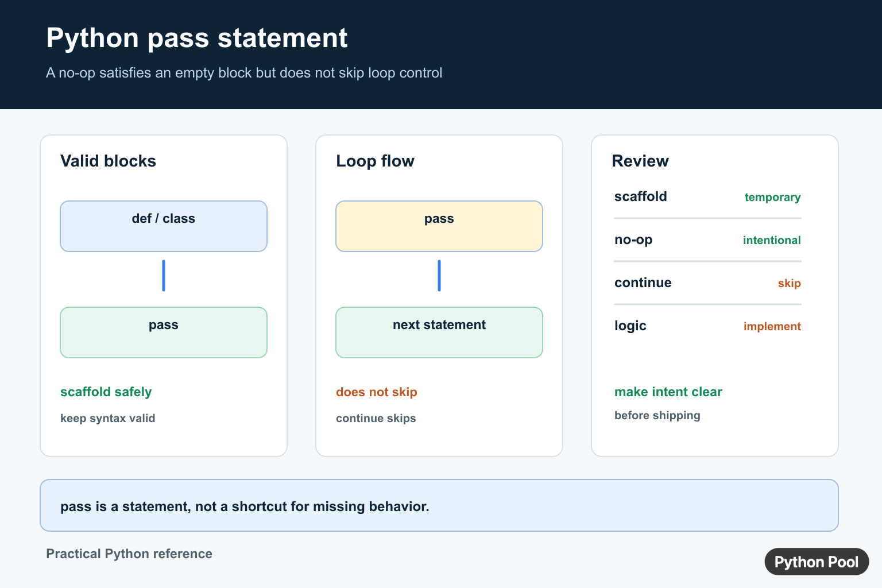Click the 'no-op' row label
The width and height of the screenshot is (882, 588).
tap(633, 239)
